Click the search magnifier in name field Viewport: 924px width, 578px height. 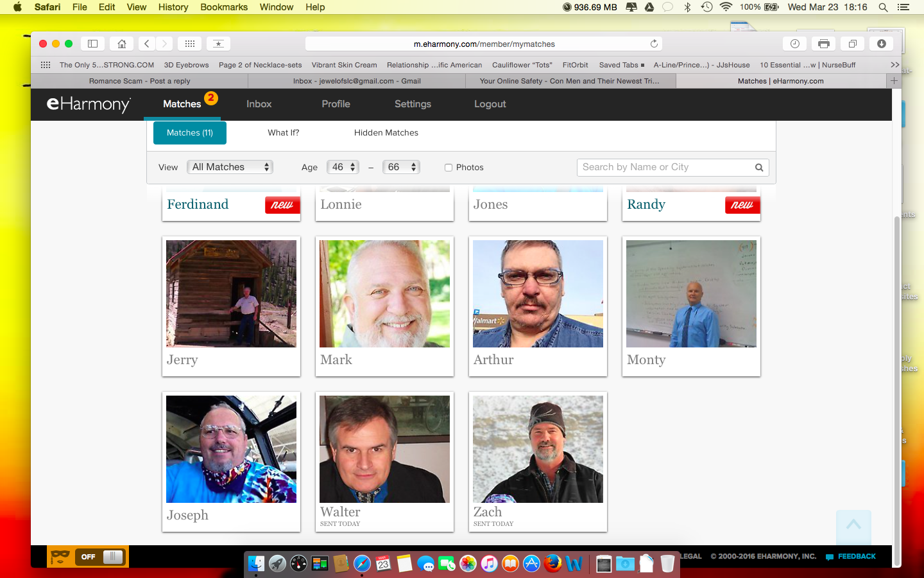tap(759, 168)
